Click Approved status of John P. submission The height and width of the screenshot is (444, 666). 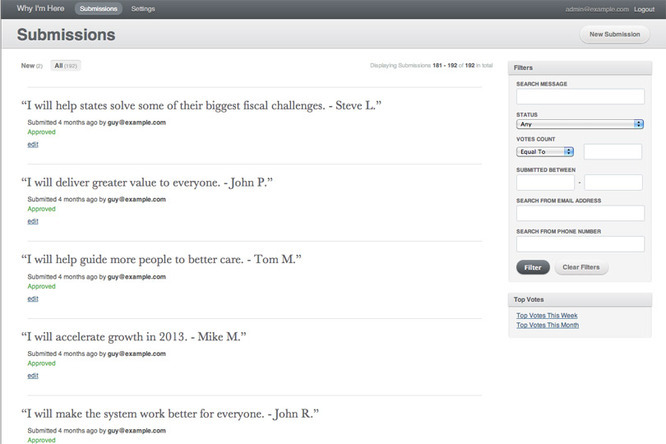pos(41,209)
